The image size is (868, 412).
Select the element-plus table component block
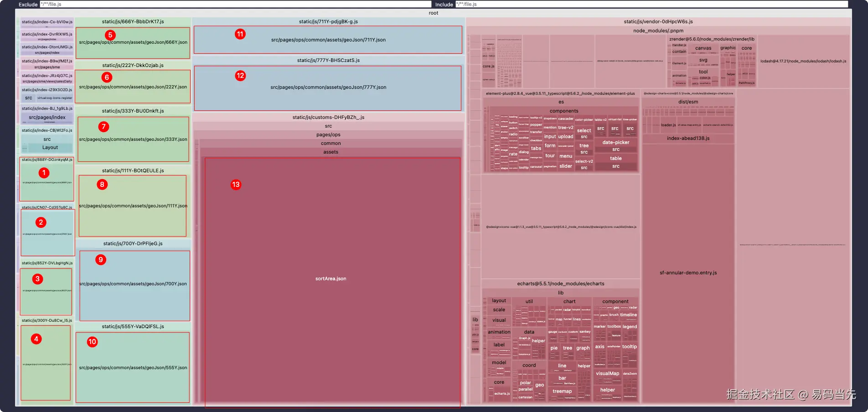tap(616, 162)
